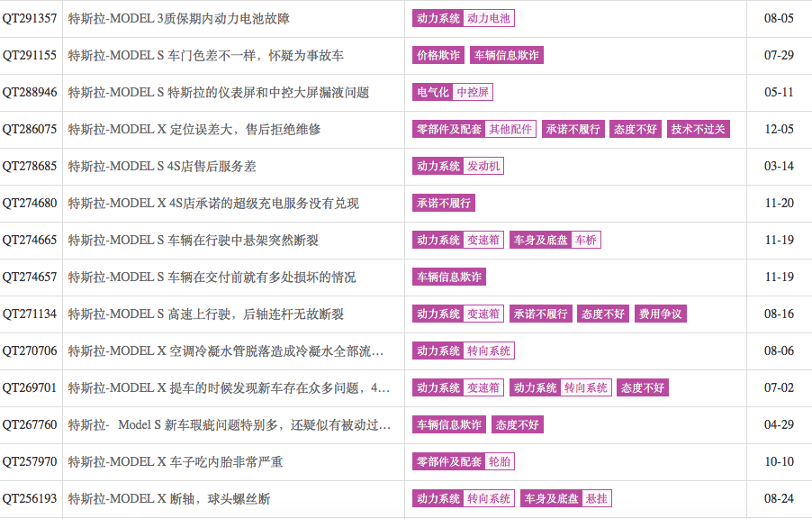Viewport: 812px width, 519px height.
Task: Open the MODEL S 4S店售后服务差 title
Action: (x=162, y=167)
